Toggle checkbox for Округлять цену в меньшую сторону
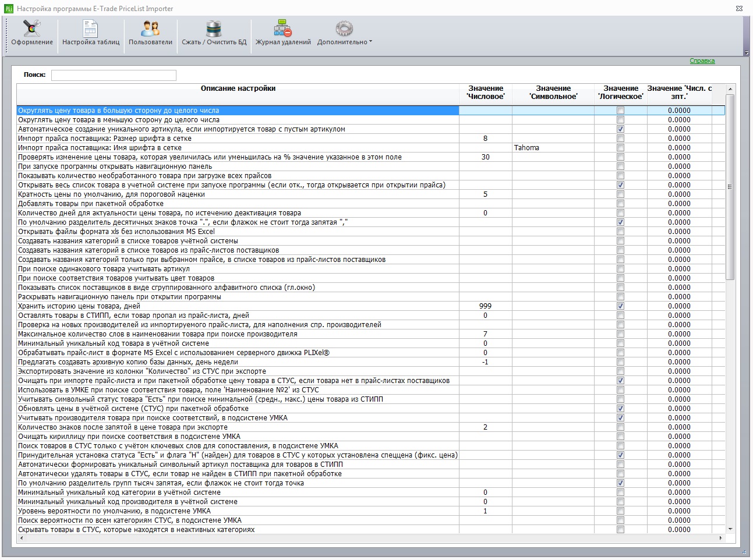The width and height of the screenshot is (753, 560). tap(620, 120)
